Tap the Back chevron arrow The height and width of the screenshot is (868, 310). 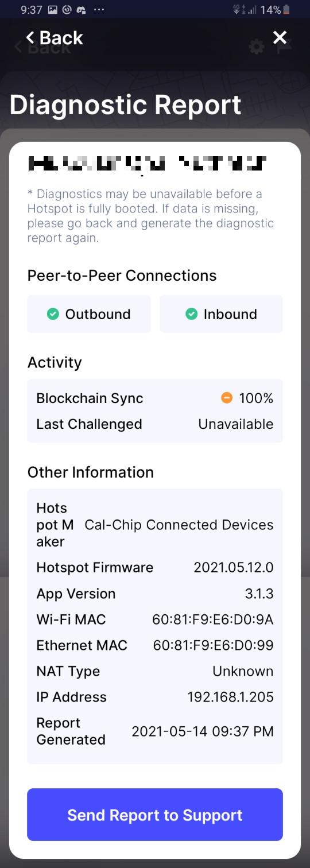coord(30,38)
